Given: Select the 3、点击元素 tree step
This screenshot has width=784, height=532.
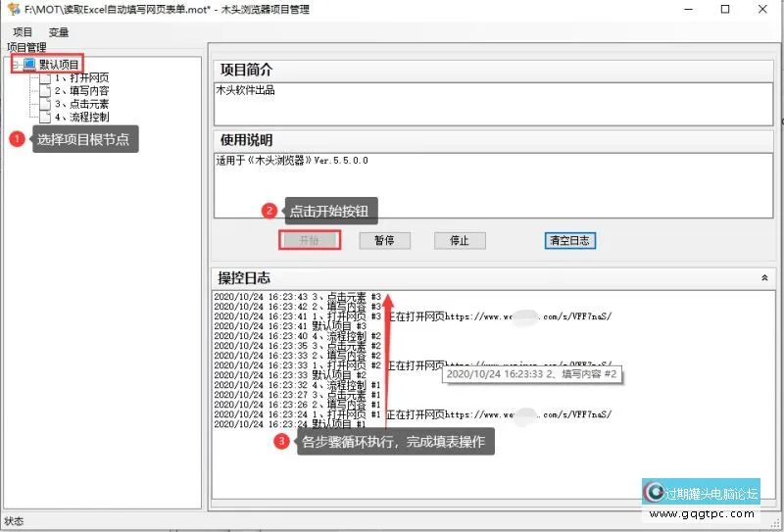Looking at the screenshot, I should 82,104.
